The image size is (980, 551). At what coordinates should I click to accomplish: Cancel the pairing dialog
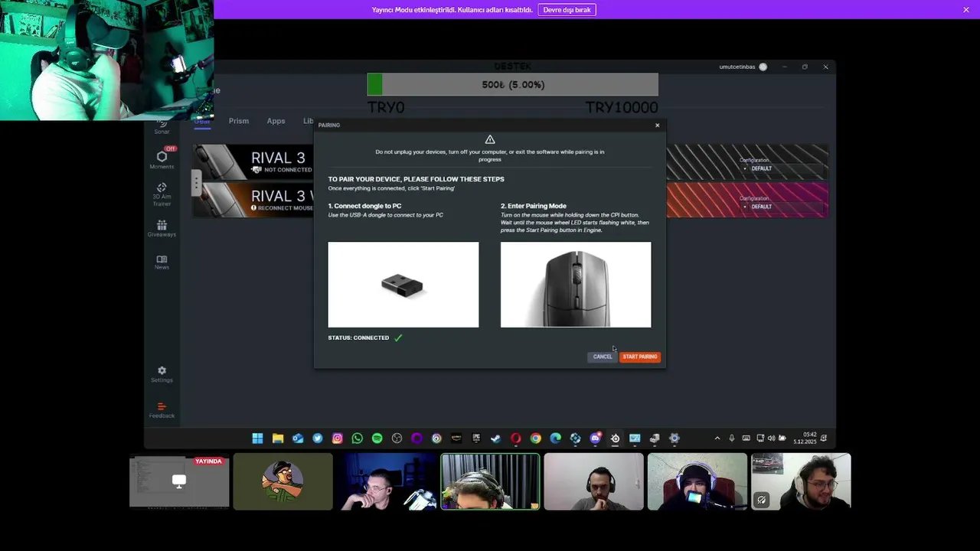pyautogui.click(x=603, y=357)
